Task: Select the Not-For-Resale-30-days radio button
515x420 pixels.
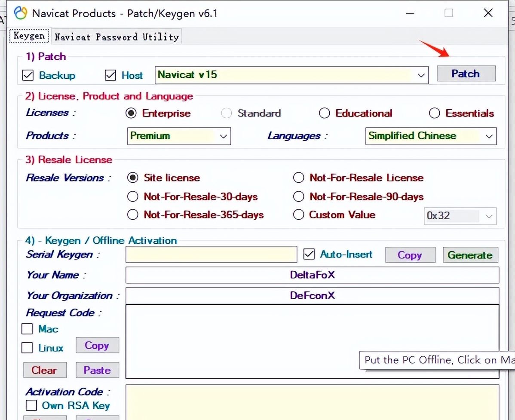Action: point(133,197)
